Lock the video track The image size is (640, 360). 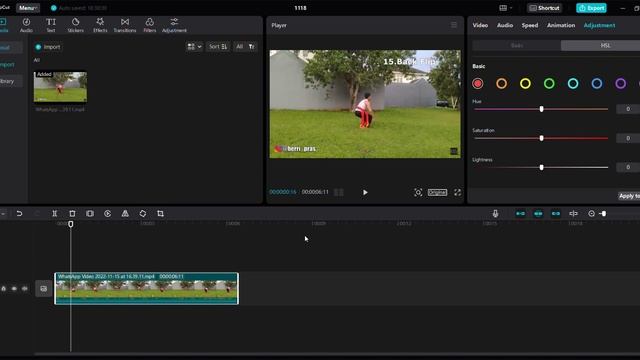tap(4, 289)
